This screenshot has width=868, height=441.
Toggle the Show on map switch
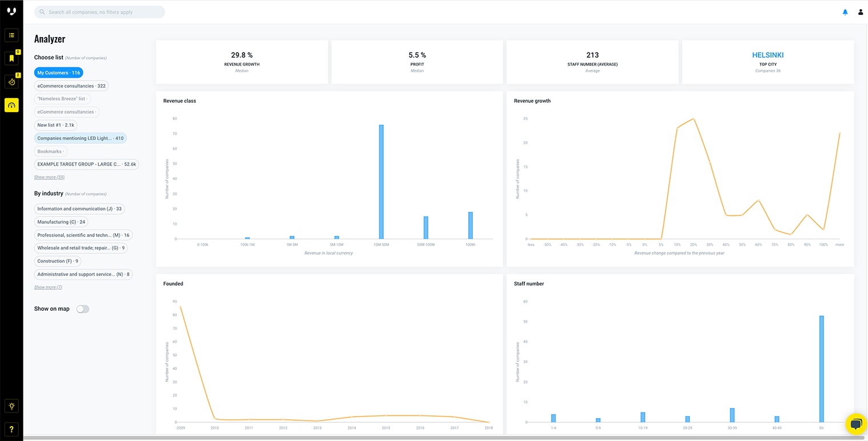click(x=83, y=309)
